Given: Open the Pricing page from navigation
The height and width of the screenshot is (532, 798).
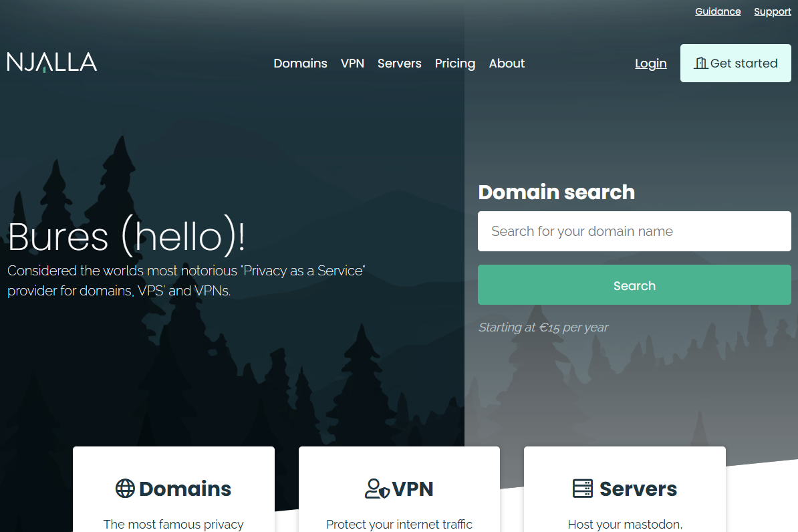Looking at the screenshot, I should point(455,63).
